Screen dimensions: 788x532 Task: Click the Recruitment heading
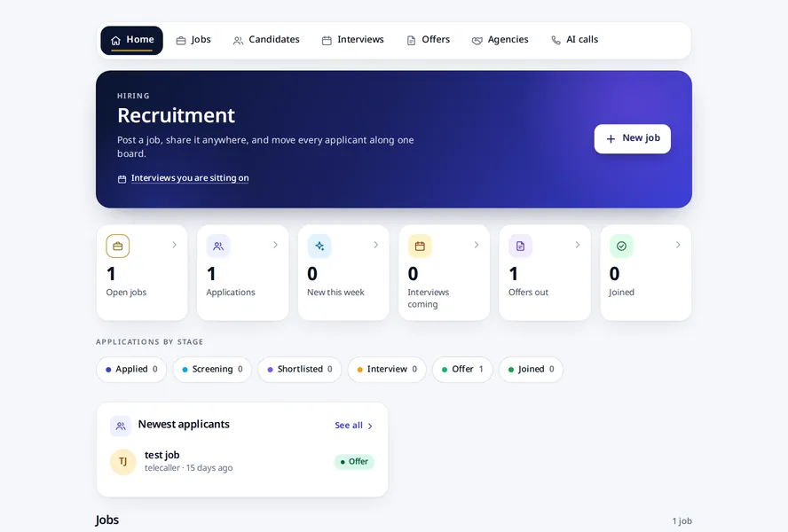176,115
